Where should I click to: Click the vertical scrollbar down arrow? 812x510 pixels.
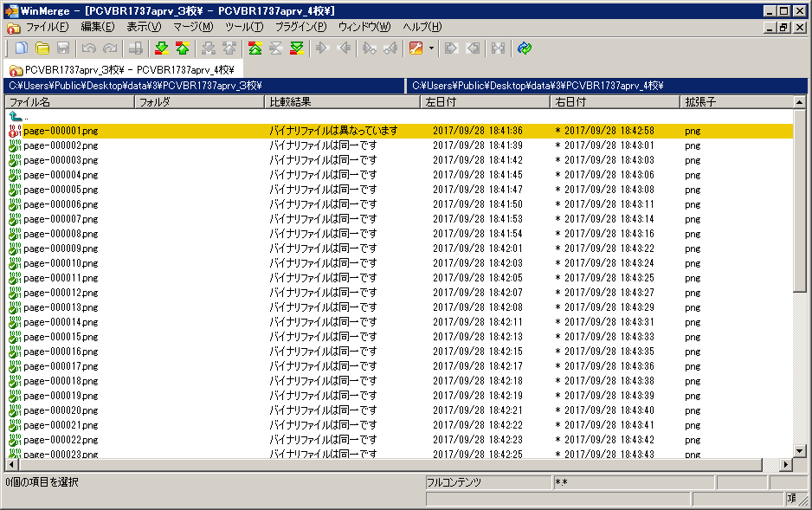coord(800,451)
